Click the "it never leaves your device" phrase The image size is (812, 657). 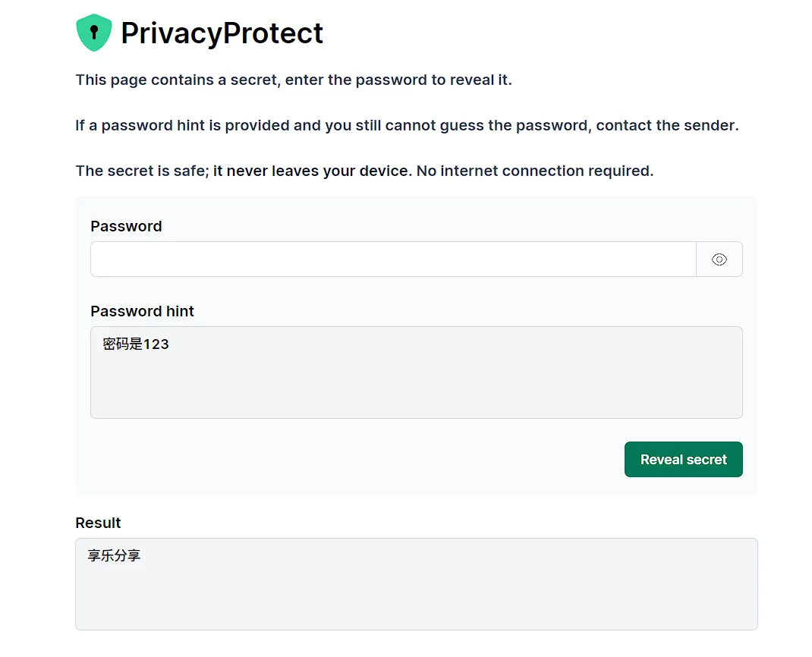[311, 171]
